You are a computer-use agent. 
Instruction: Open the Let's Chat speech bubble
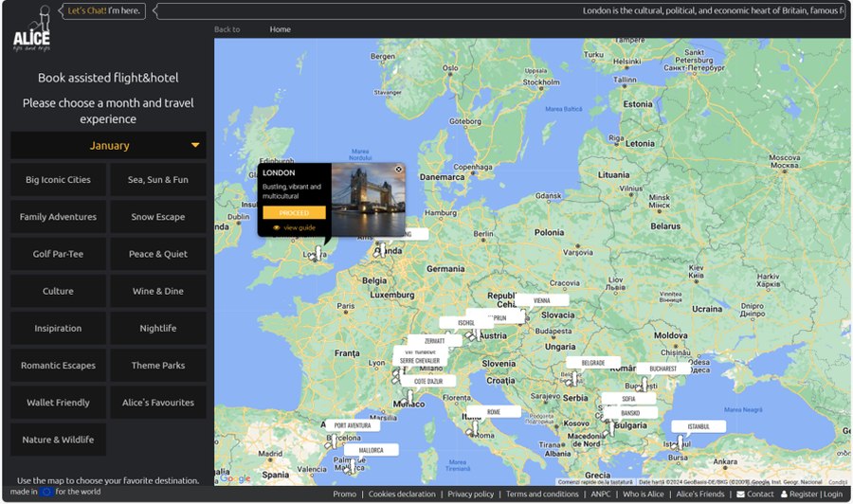pos(104,11)
